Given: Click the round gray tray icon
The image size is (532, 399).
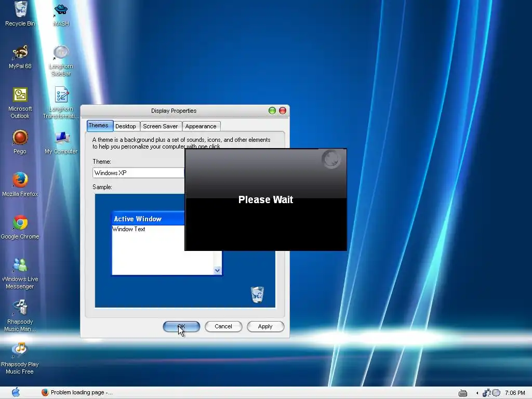Looking at the screenshot, I should 496,393.
